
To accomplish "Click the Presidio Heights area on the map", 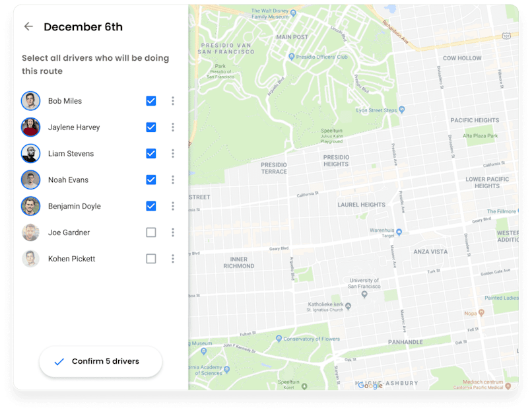I will (335, 162).
